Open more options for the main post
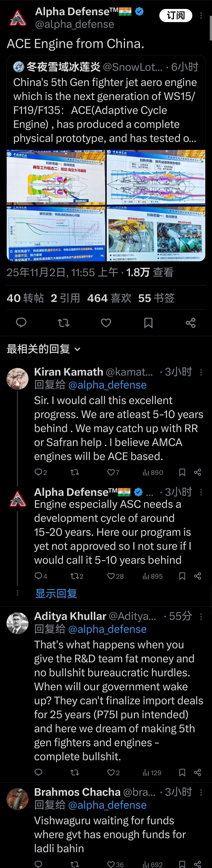The width and height of the screenshot is (212, 868). click(x=201, y=15)
